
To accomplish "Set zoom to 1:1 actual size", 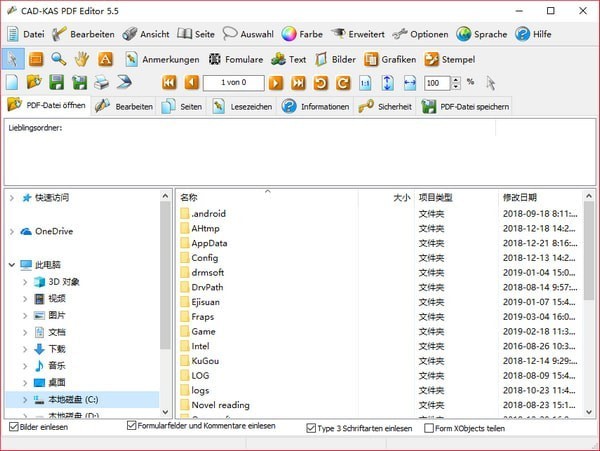I will 365,83.
